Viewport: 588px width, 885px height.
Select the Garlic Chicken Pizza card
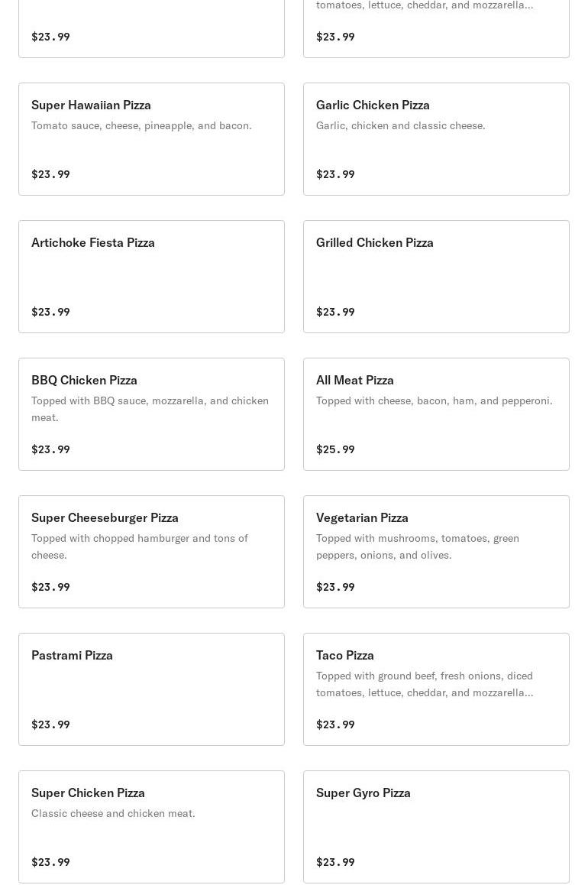coord(436,139)
